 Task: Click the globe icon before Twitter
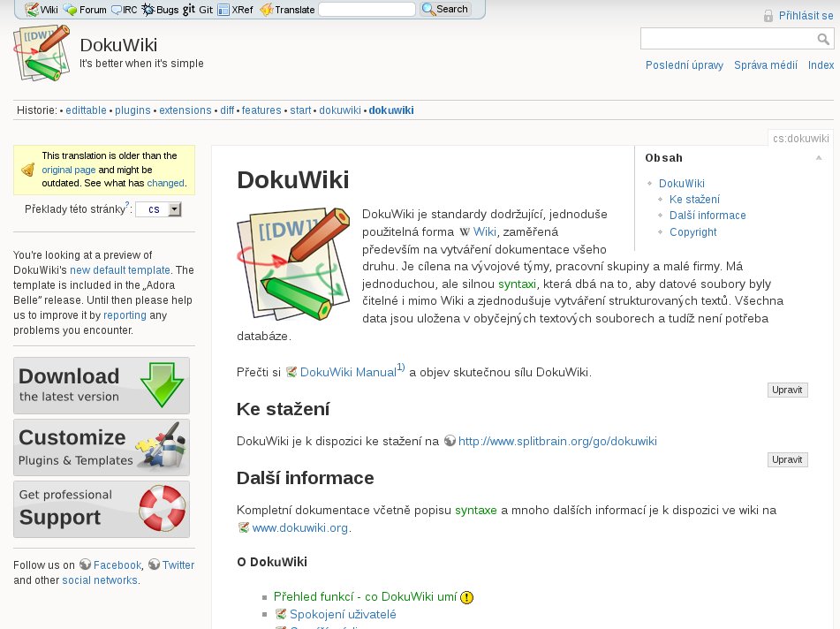pyautogui.click(x=155, y=565)
